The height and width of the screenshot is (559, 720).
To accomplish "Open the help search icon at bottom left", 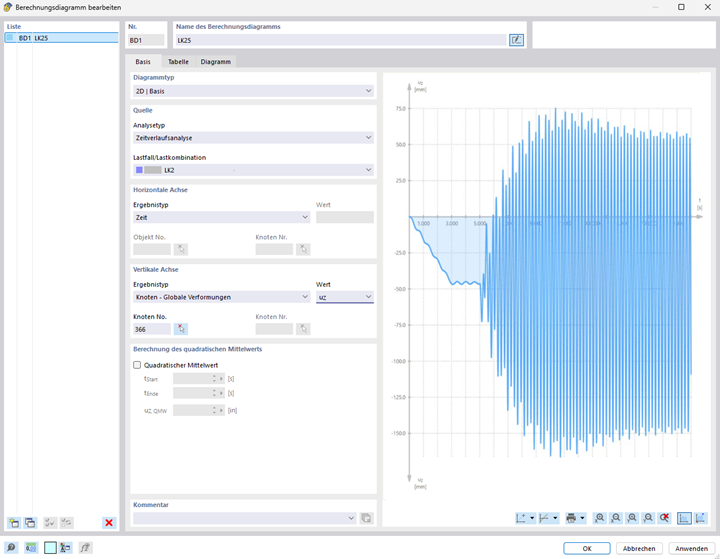I will click(11, 548).
